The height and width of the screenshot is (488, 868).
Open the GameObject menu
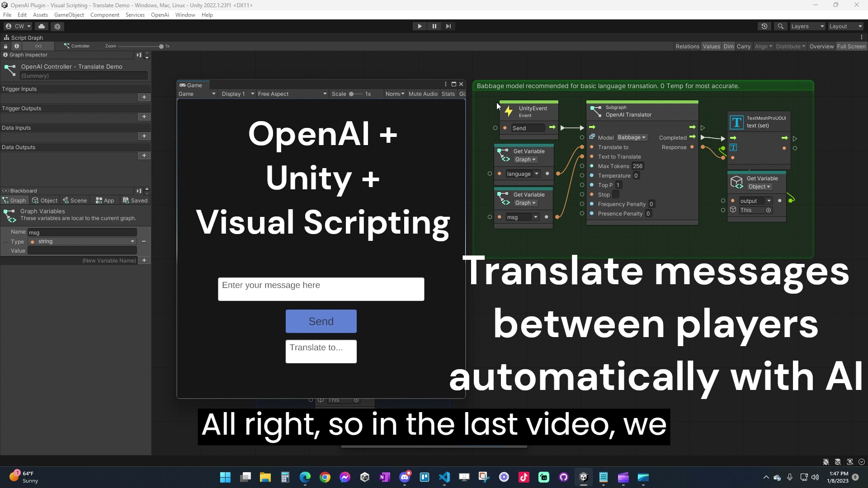[x=69, y=15]
